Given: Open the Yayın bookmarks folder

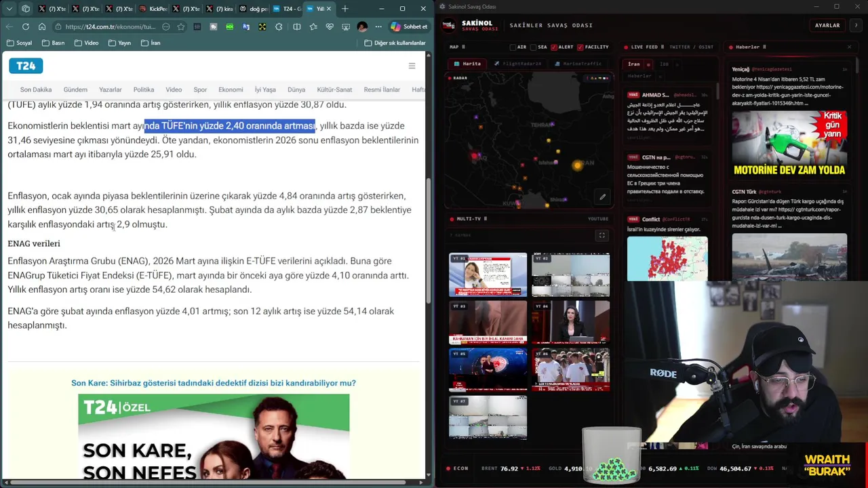Looking at the screenshot, I should click(x=119, y=43).
